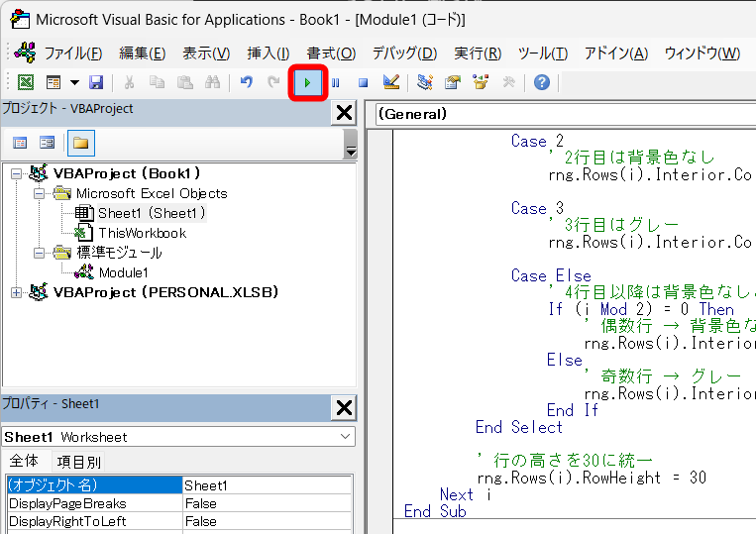Open the Project Explorer icon

[425, 82]
